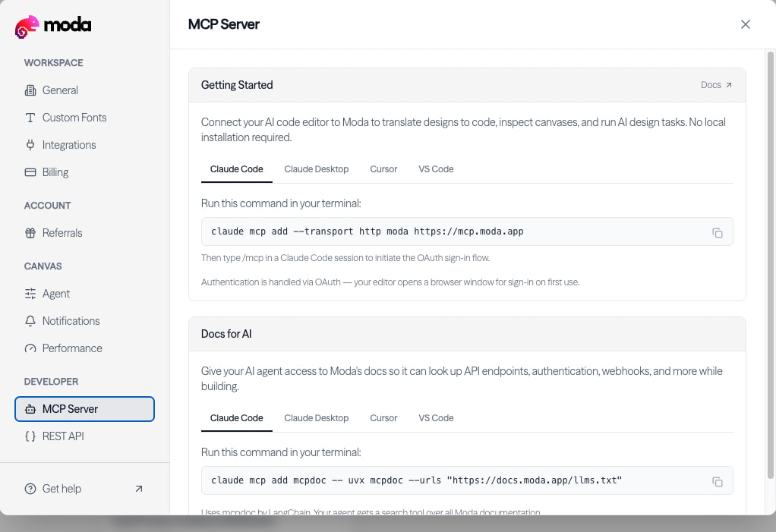Screen dimensions: 776x532
Task: Switch to Claude Desktop tab in Docs for AI
Action: [x=316, y=418]
